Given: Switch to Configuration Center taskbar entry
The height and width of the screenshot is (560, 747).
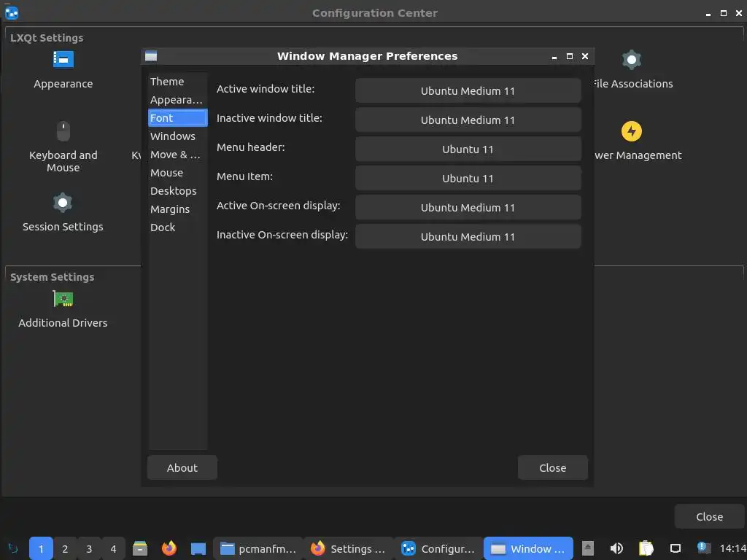Looking at the screenshot, I should pyautogui.click(x=438, y=548).
